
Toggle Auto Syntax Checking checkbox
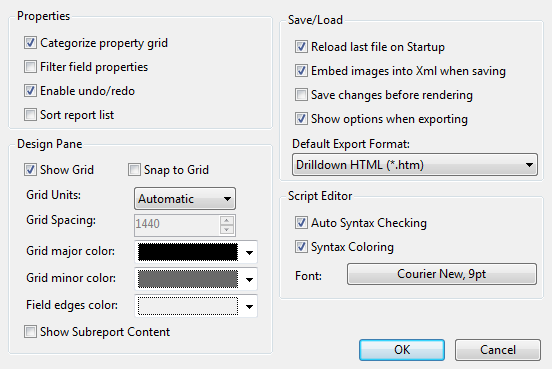301,223
